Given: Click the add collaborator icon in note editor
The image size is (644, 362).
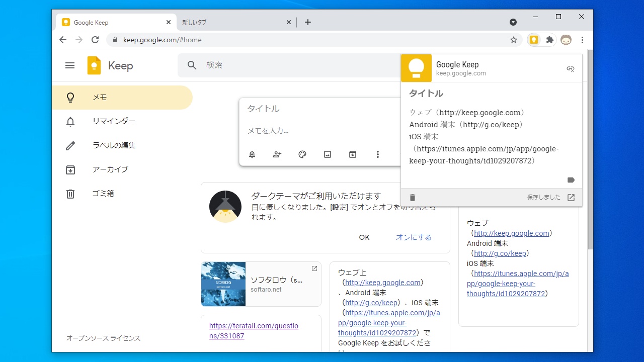Looking at the screenshot, I should click(277, 154).
